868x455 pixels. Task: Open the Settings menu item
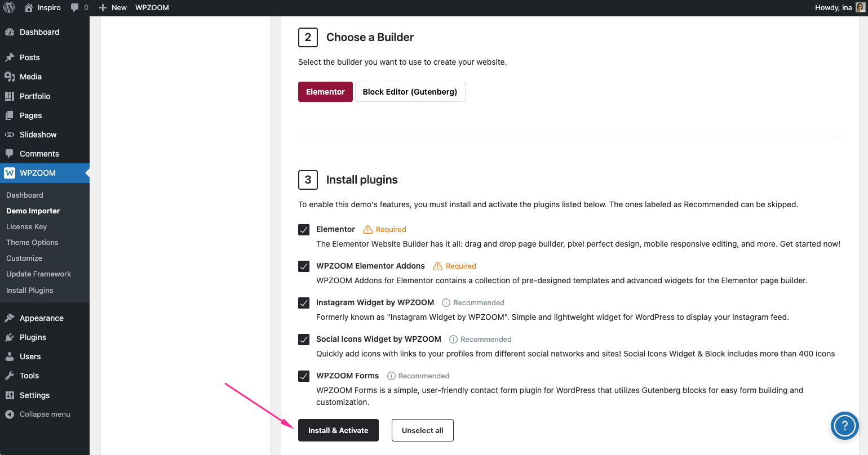[35, 395]
